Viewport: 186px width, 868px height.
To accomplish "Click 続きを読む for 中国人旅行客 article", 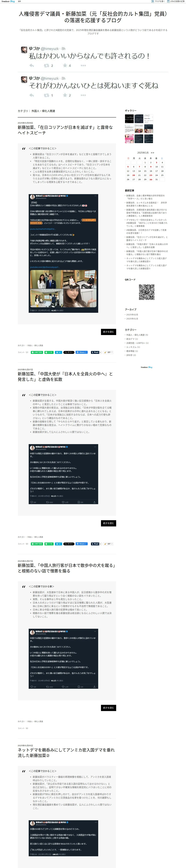I will [x=108, y=708].
